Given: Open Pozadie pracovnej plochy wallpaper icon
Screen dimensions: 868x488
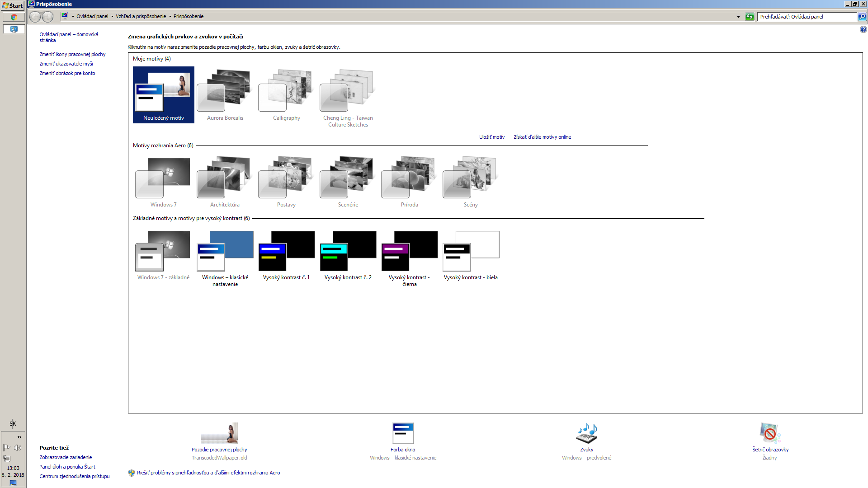Looking at the screenshot, I should click(219, 434).
